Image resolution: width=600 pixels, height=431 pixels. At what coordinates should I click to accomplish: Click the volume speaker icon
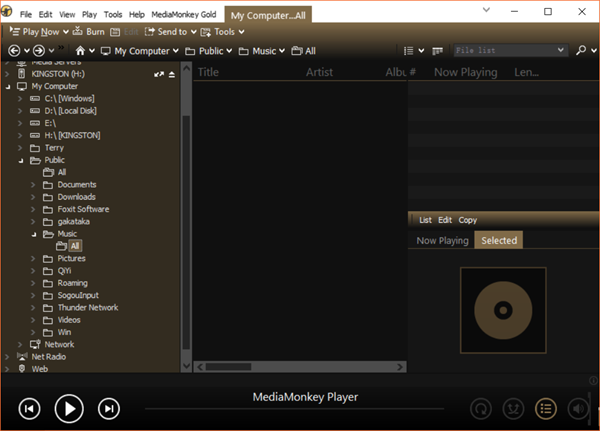(578, 409)
